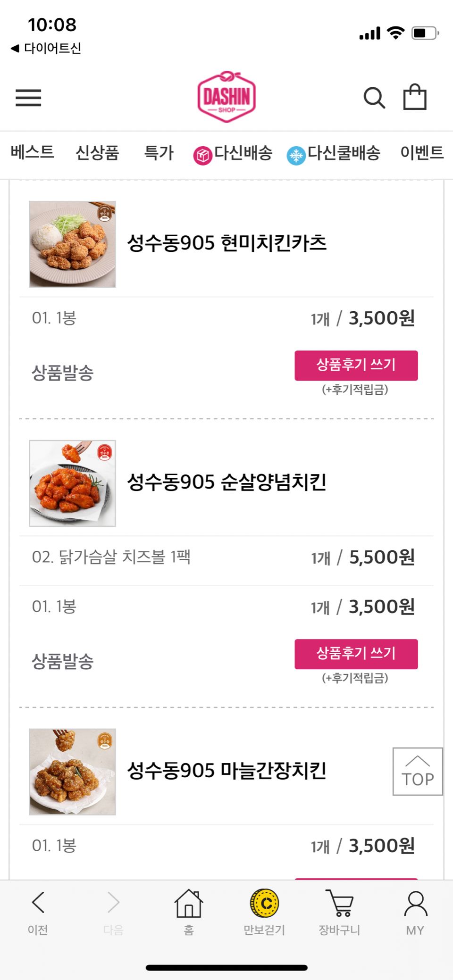The width and height of the screenshot is (453, 980).
Task: Switch to the 신상품 tab
Action: pyautogui.click(x=97, y=153)
